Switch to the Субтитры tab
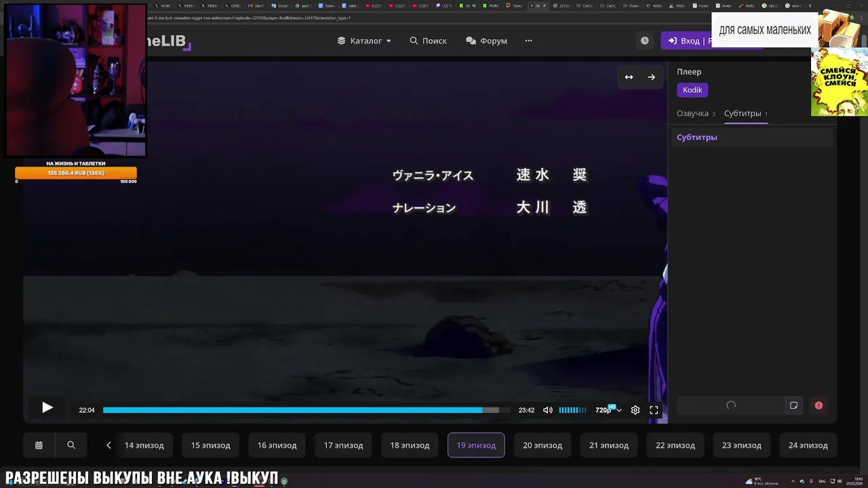 (746, 113)
